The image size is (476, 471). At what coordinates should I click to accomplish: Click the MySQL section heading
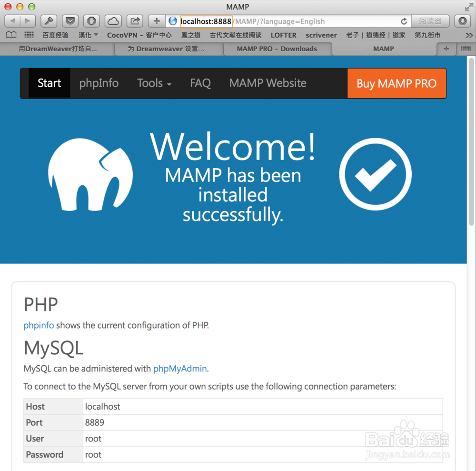(x=53, y=348)
